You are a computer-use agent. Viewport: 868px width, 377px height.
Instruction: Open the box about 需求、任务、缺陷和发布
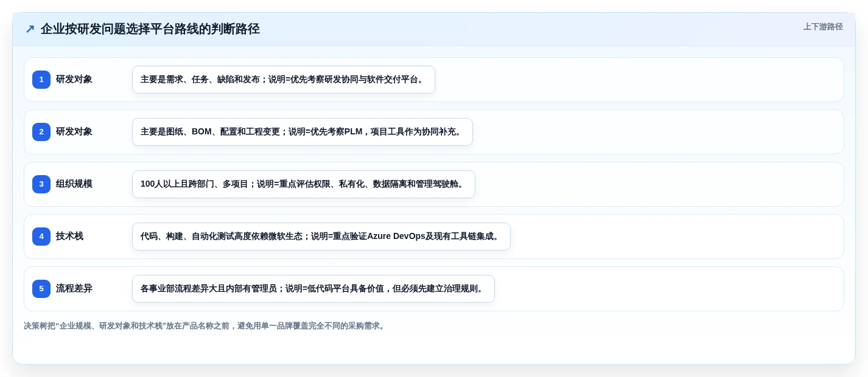pyautogui.click(x=284, y=80)
